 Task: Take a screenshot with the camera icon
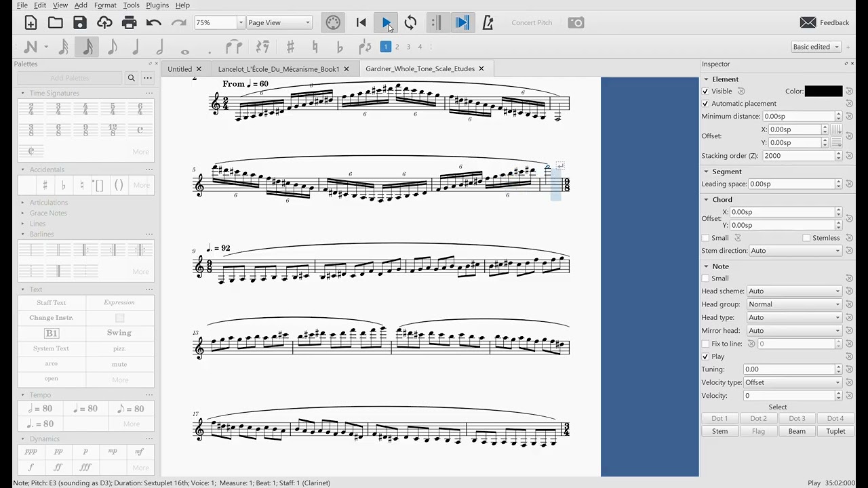[576, 22]
